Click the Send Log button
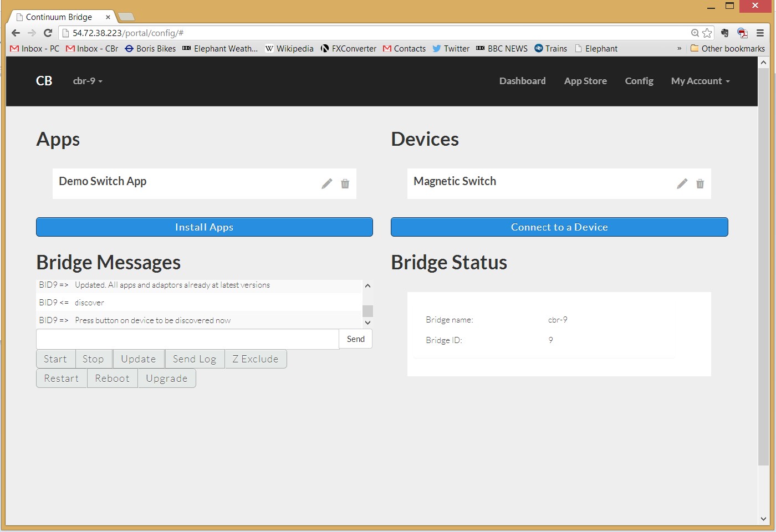This screenshot has width=776, height=532. click(195, 359)
